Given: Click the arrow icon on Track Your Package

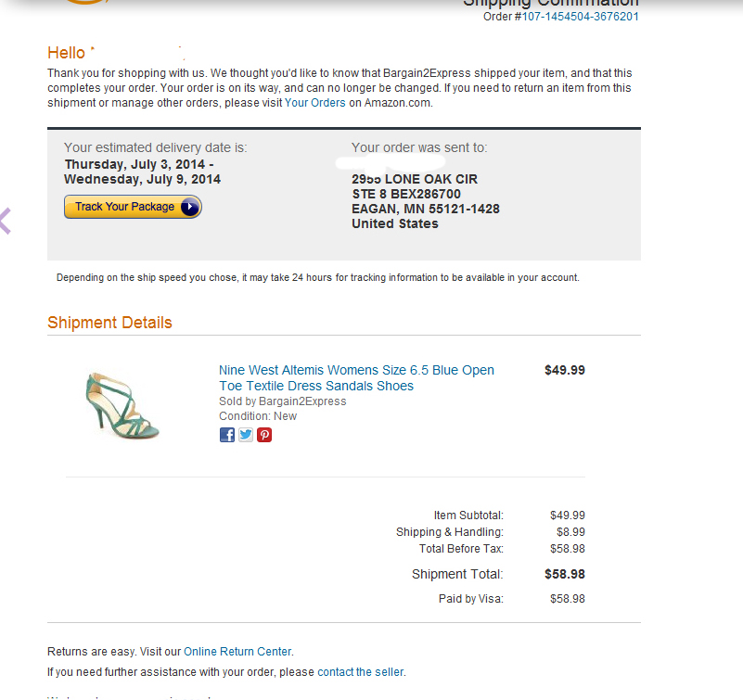Looking at the screenshot, I should [x=189, y=207].
